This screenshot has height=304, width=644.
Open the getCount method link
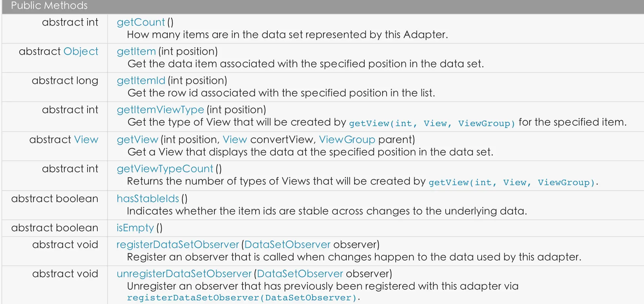point(141,22)
